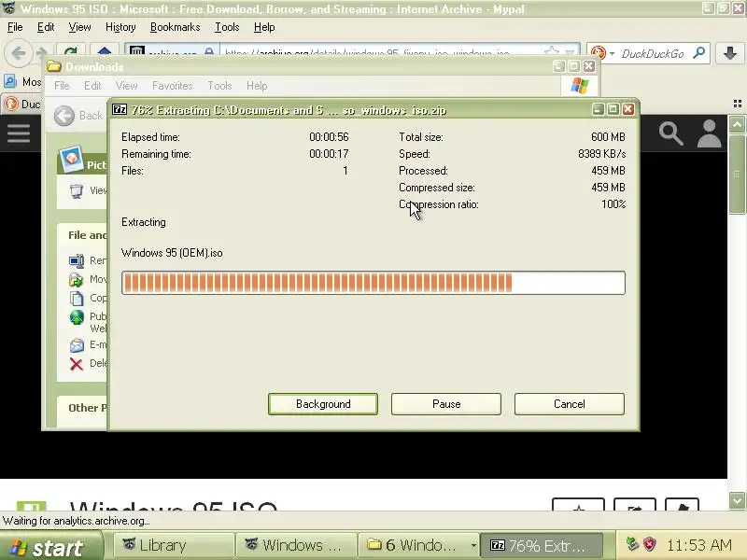This screenshot has height=560, width=747.
Task: Click the Windows 95 (OEM).iso file name
Action: click(x=172, y=253)
